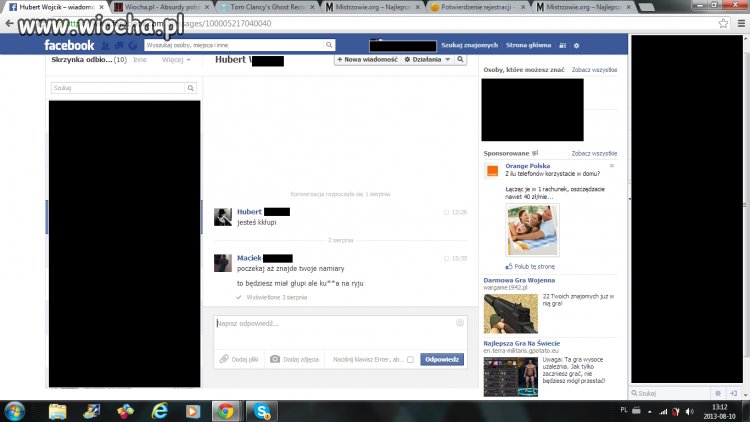This screenshot has height=422, width=750.
Task: Click Zobacz wszystkie next to Sponsorowane
Action: pyautogui.click(x=594, y=154)
